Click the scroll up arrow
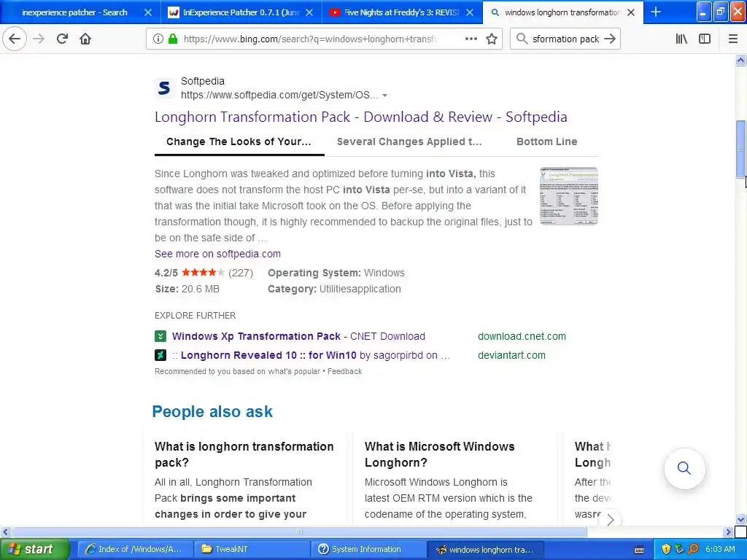This screenshot has height=560, width=747. (x=740, y=60)
